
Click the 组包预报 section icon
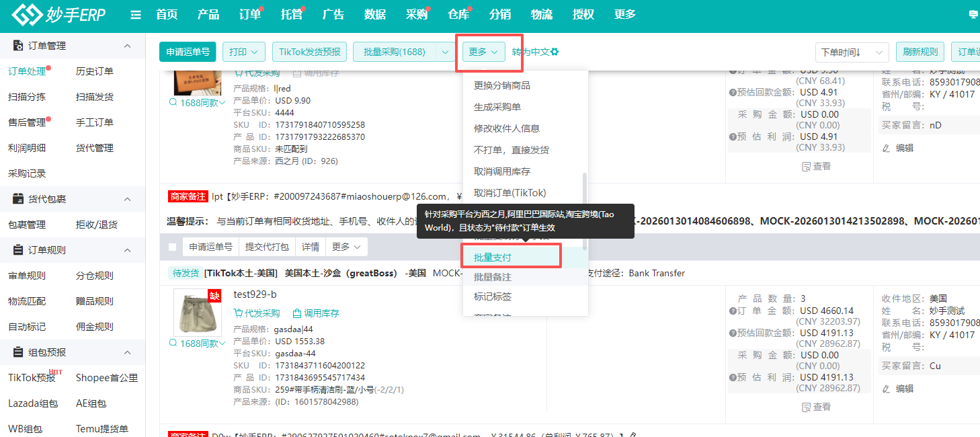tap(19, 352)
